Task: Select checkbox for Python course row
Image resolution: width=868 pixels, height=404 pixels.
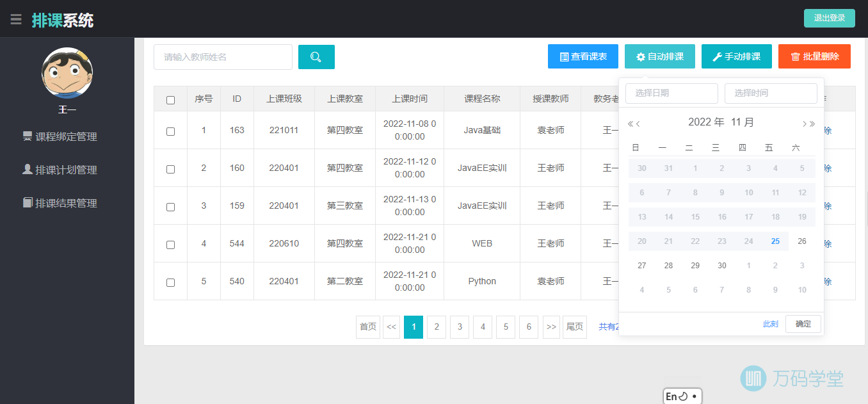Action: coord(170,282)
